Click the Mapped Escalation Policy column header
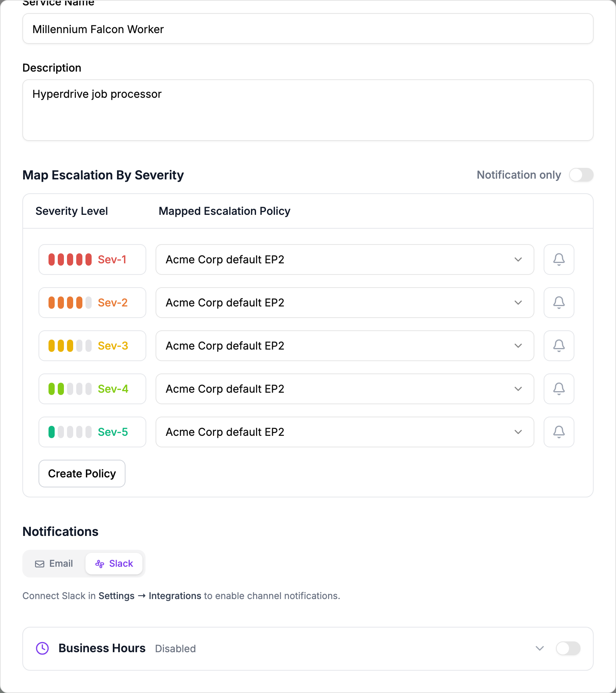Image resolution: width=616 pixels, height=693 pixels. point(224,211)
